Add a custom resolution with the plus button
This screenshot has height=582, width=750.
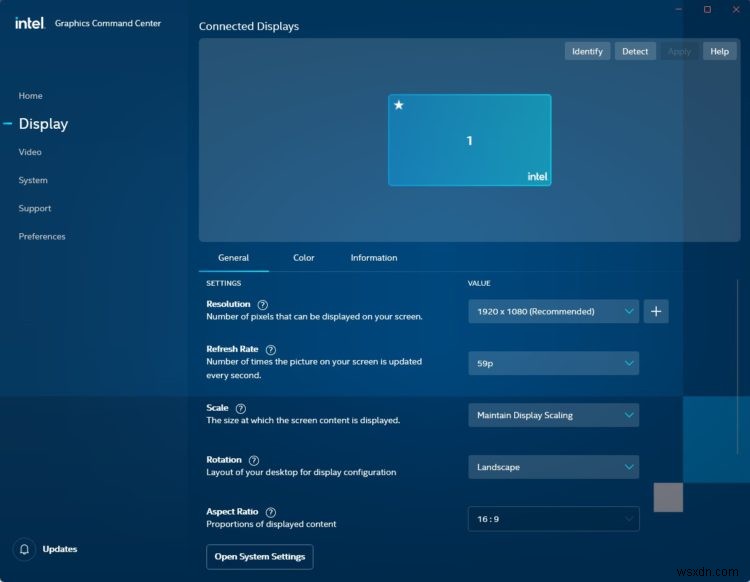click(x=656, y=311)
